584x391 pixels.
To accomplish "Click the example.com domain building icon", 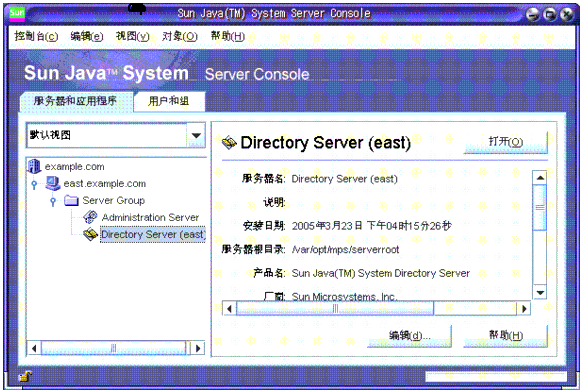I will click(x=34, y=166).
